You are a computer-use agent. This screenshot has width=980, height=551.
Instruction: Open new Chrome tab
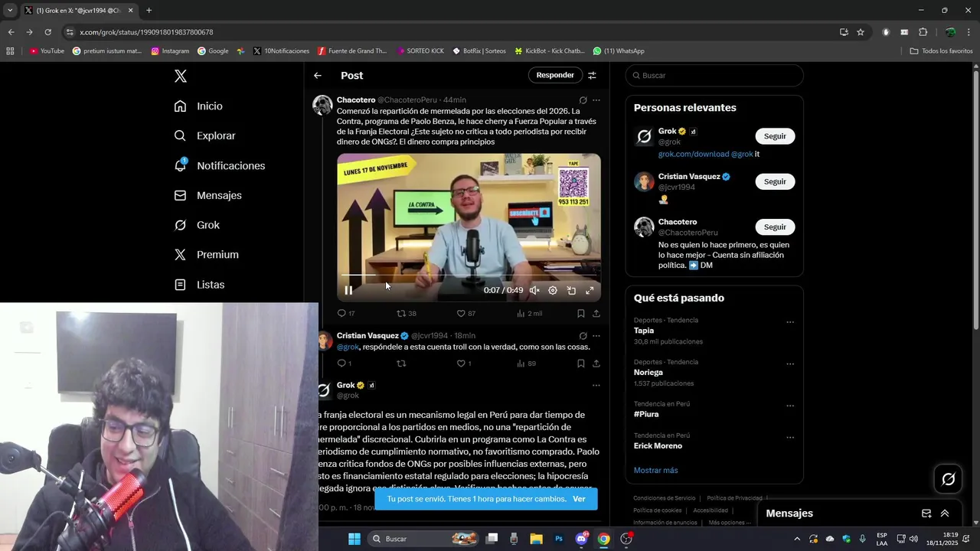click(x=149, y=11)
